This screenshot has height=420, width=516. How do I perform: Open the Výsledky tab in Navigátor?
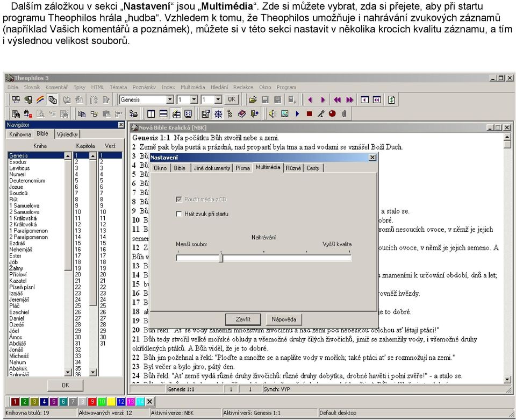67,134
